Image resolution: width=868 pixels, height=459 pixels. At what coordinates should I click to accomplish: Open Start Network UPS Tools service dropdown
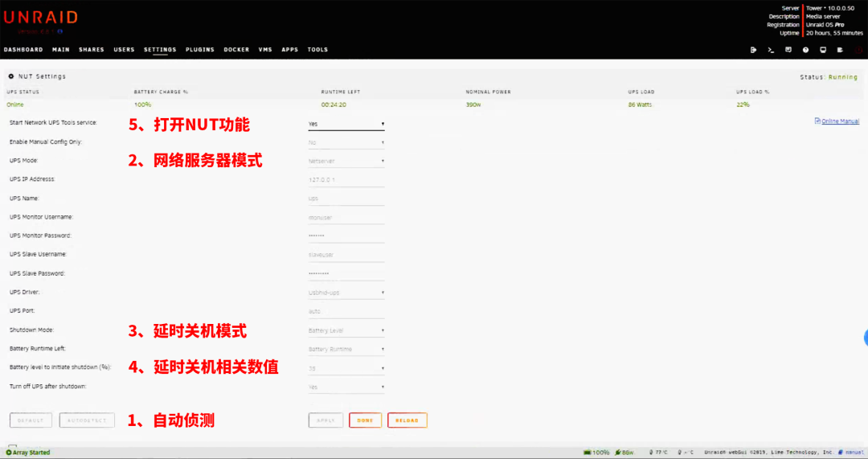pyautogui.click(x=346, y=124)
